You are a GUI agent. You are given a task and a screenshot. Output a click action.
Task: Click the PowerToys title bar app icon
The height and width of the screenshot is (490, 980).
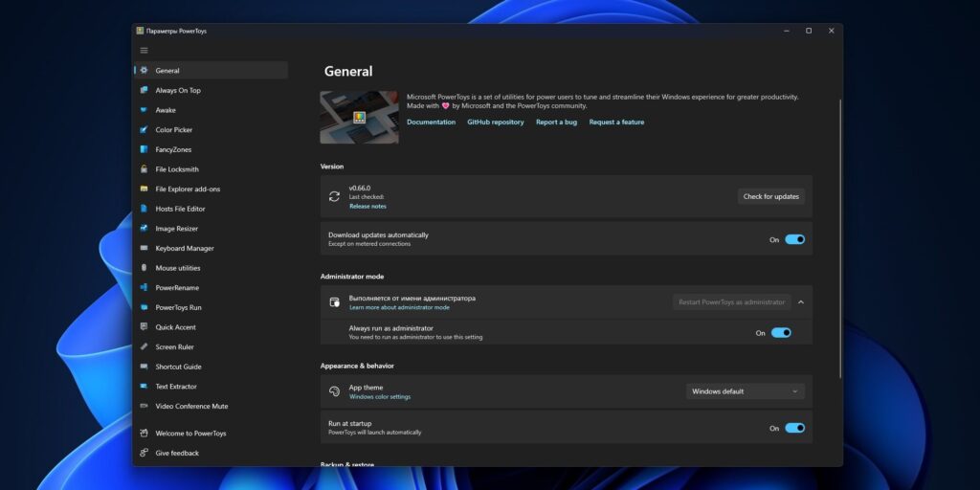140,31
